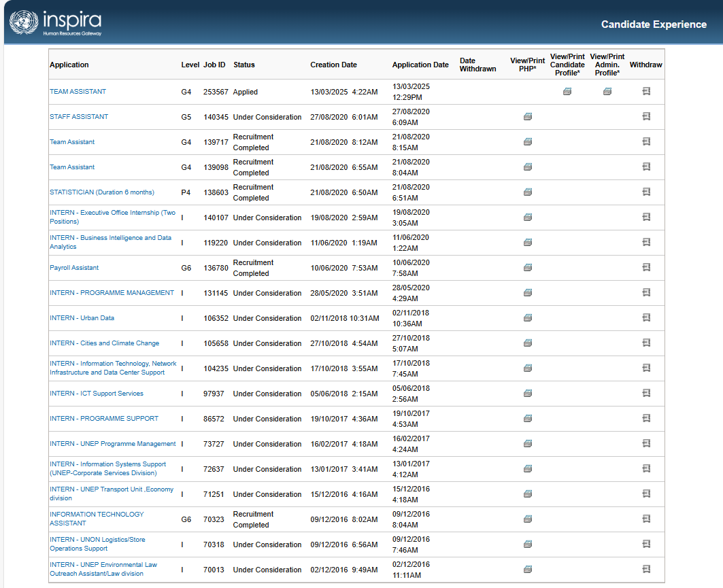View PHP for ICT Support Services 97937

[528, 393]
